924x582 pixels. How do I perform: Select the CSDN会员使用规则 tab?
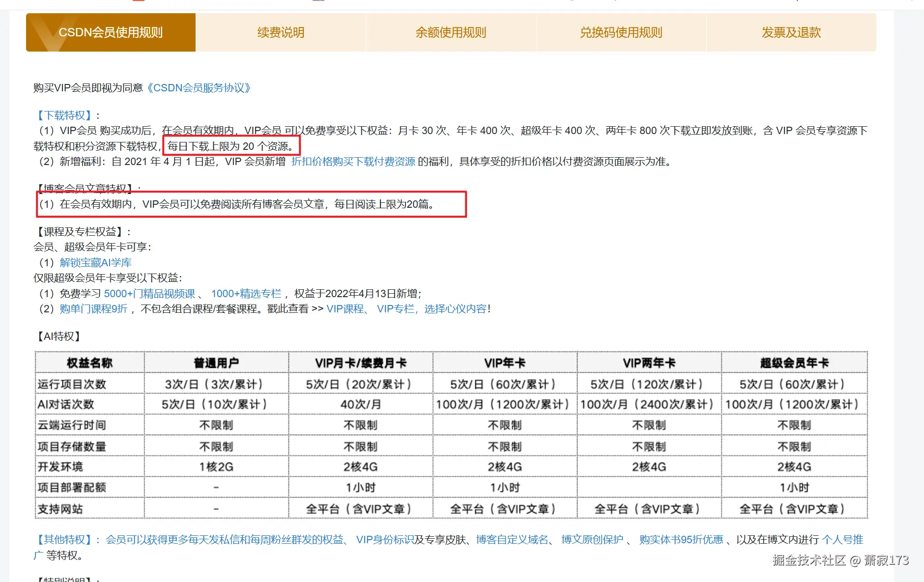[x=111, y=32]
